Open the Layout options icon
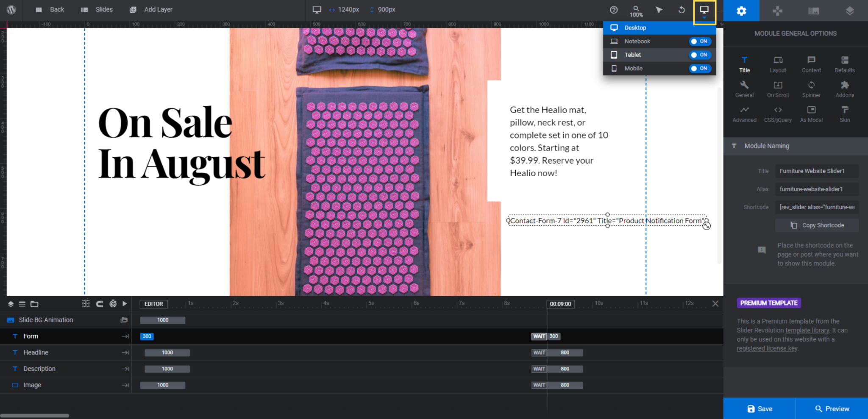The width and height of the screenshot is (868, 419). (778, 64)
